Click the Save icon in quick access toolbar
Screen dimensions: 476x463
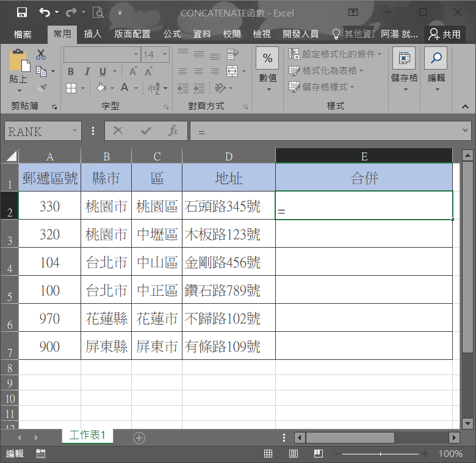coord(22,12)
